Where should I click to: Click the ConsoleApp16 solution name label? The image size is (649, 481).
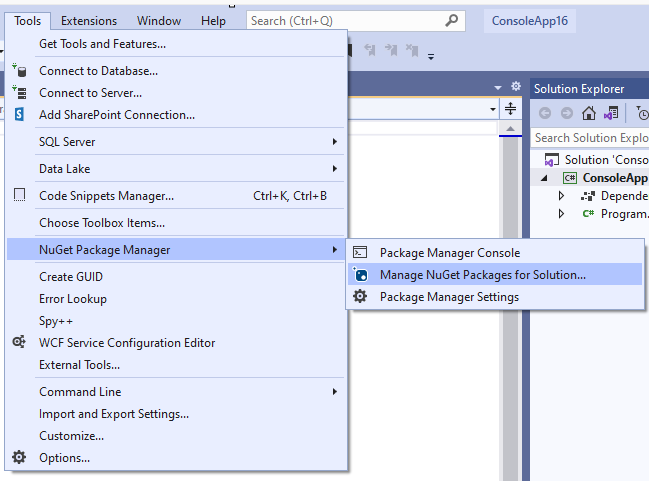(x=529, y=21)
